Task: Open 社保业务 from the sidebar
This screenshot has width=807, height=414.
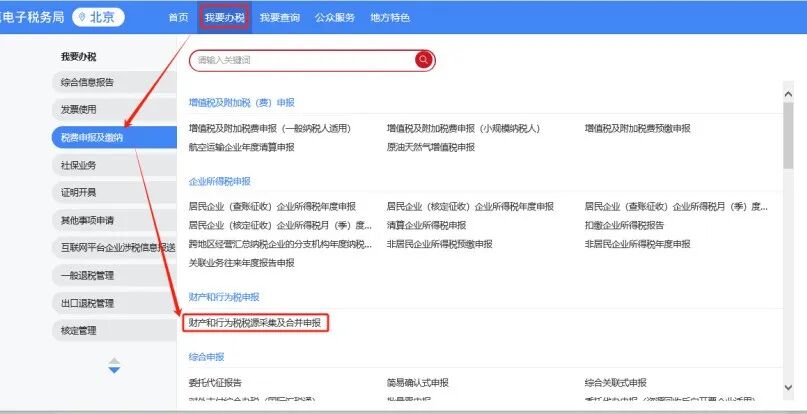Action: click(x=79, y=165)
